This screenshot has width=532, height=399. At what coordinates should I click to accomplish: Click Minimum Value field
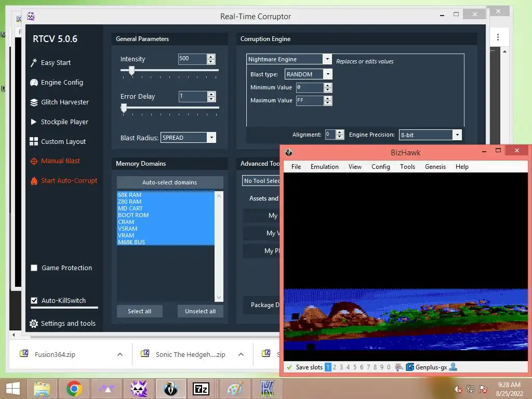click(310, 87)
